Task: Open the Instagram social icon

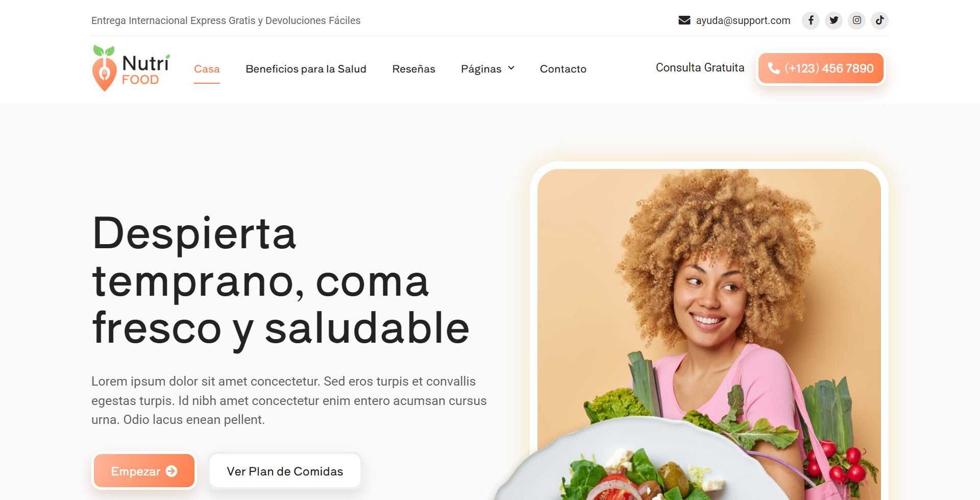Action: (x=856, y=20)
